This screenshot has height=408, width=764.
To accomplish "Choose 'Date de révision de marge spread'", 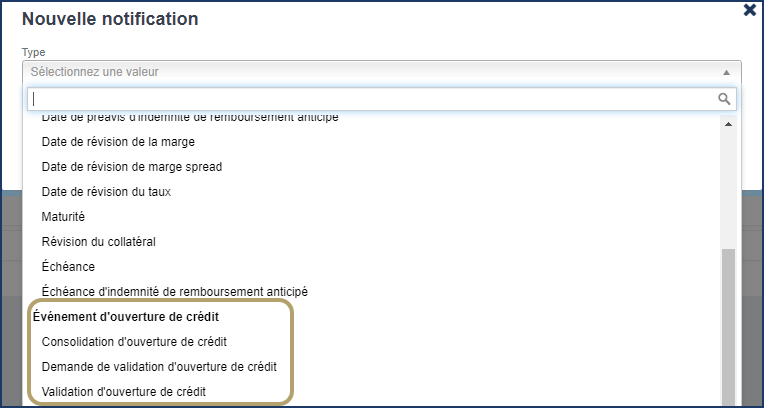I will pos(131,167).
